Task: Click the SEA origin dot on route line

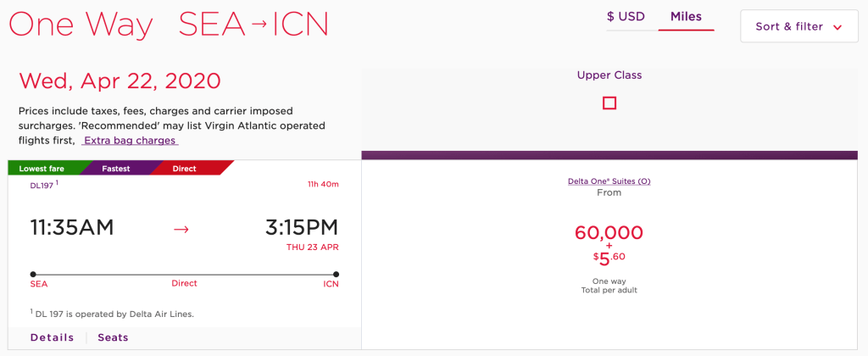Action: coord(33,274)
